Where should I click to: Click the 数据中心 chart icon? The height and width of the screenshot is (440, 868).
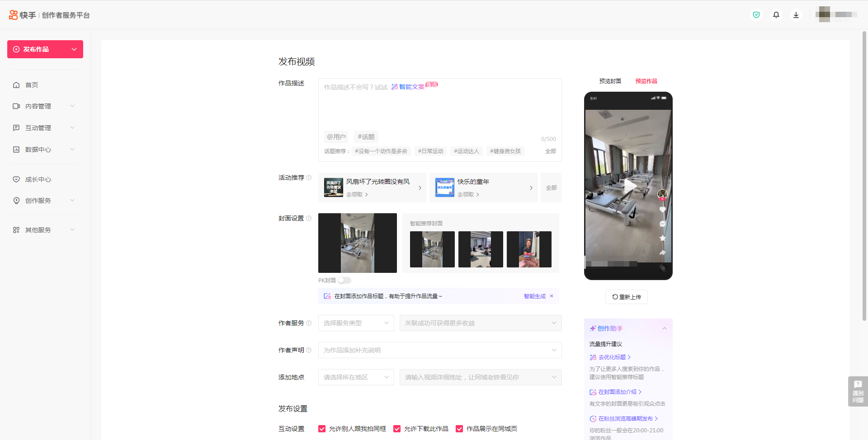click(16, 150)
